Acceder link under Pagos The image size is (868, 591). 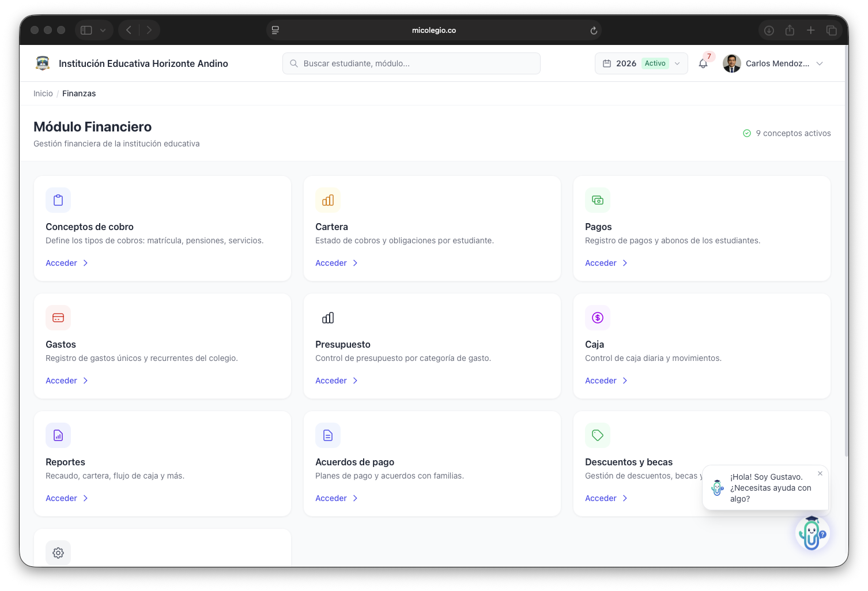[x=606, y=263]
